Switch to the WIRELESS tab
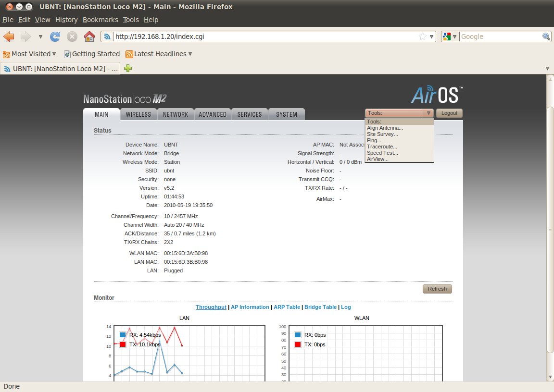The height and width of the screenshot is (392, 554). 138,114
